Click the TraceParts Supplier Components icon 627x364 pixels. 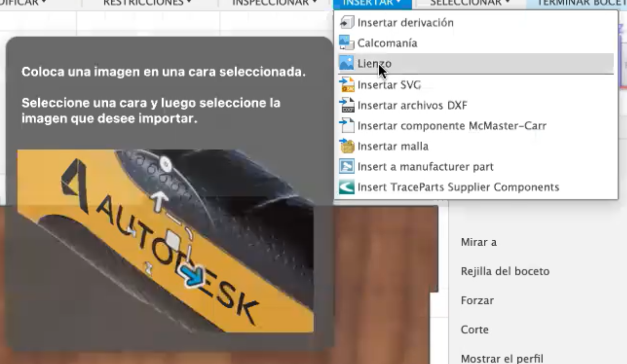(347, 187)
